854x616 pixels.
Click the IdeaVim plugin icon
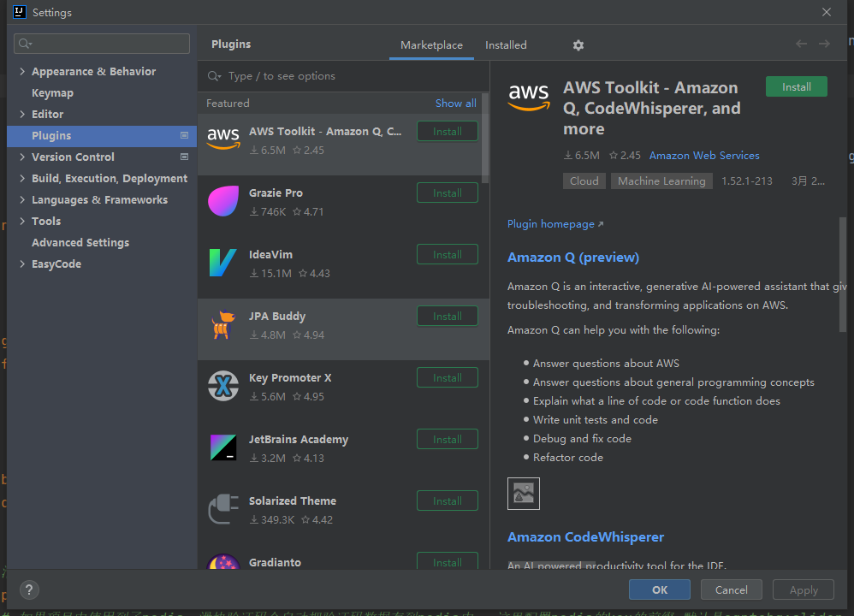pyautogui.click(x=223, y=263)
